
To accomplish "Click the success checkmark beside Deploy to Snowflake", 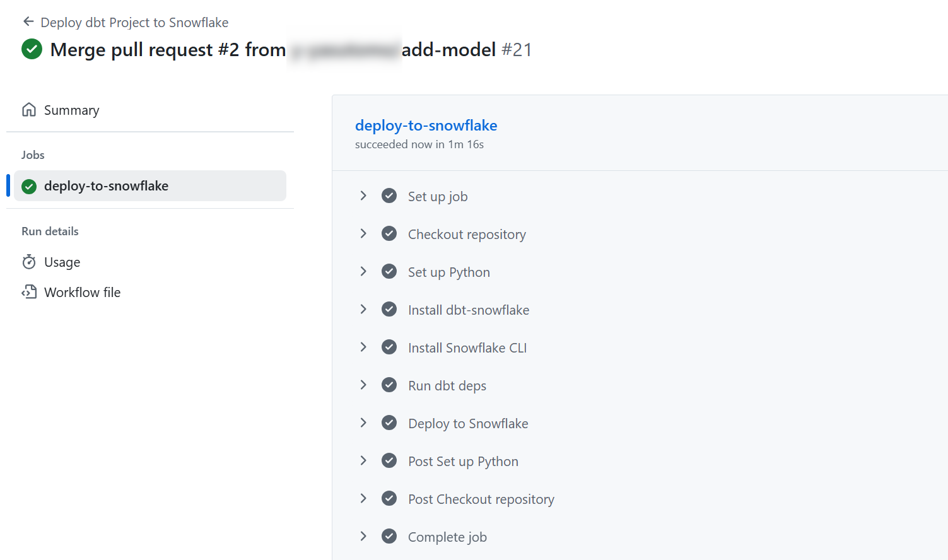I will pyautogui.click(x=389, y=423).
